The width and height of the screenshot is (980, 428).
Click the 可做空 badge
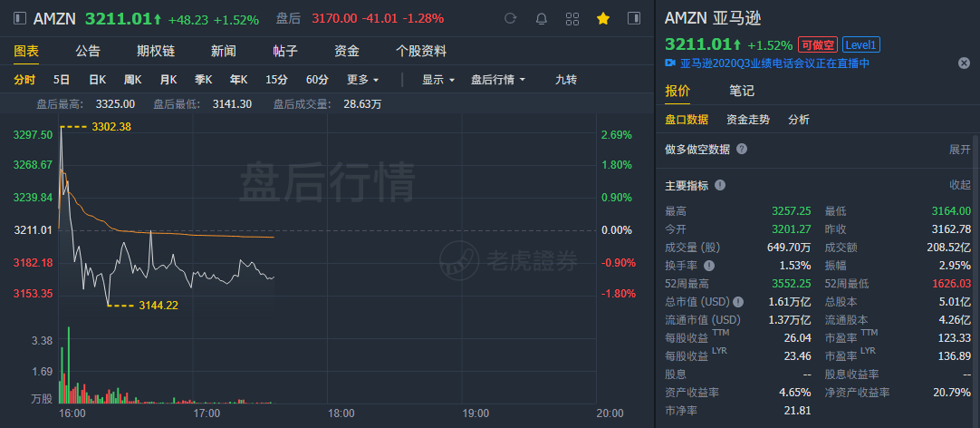(x=818, y=44)
